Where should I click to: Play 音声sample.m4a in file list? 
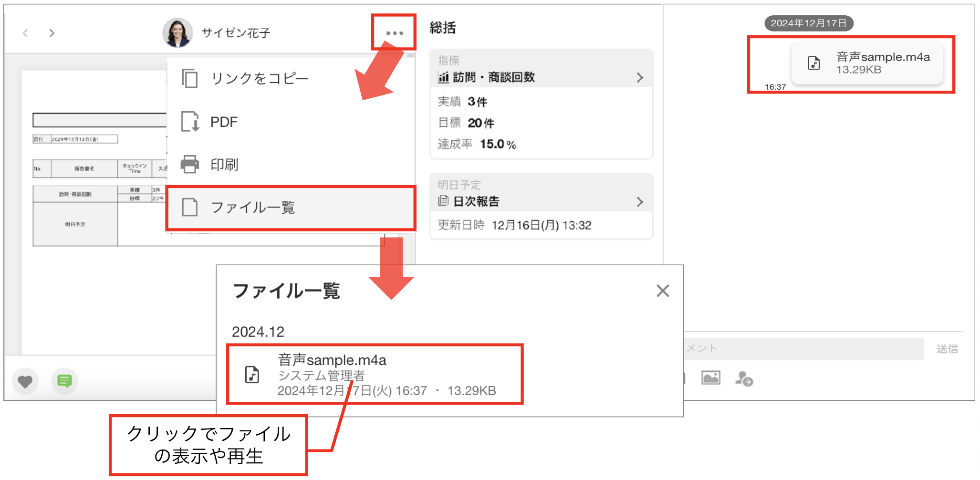pos(375,375)
